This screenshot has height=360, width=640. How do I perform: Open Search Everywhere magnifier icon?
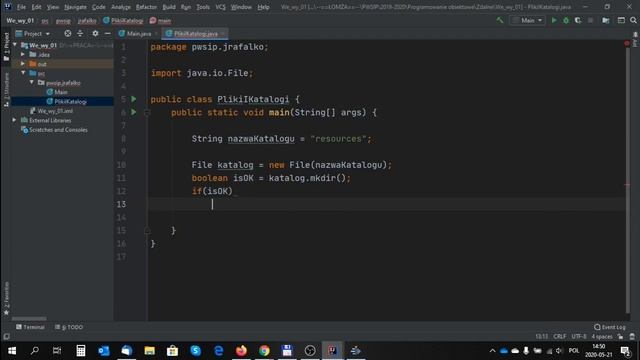(633, 20)
